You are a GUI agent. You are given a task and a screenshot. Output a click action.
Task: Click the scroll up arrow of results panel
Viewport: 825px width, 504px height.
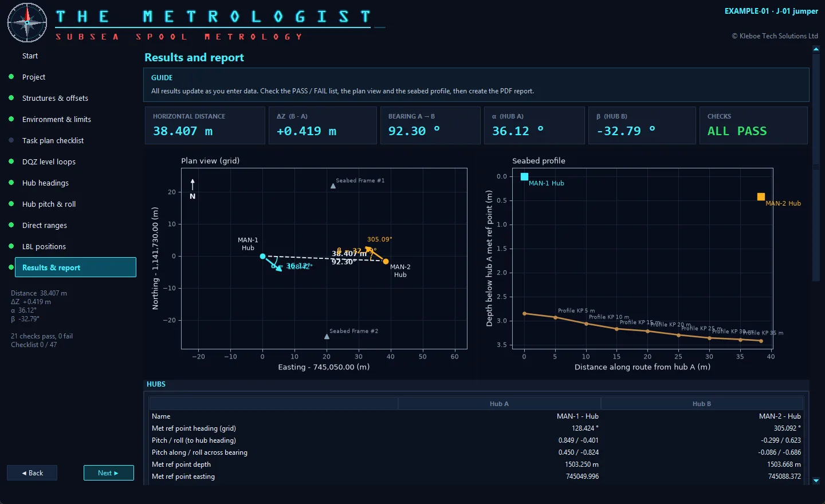click(x=816, y=49)
